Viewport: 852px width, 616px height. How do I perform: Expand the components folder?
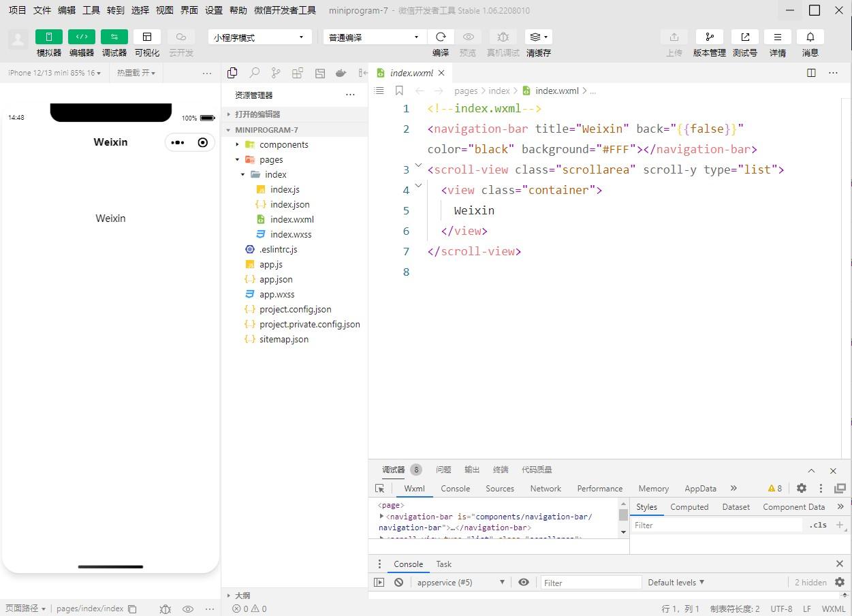[x=294, y=144]
